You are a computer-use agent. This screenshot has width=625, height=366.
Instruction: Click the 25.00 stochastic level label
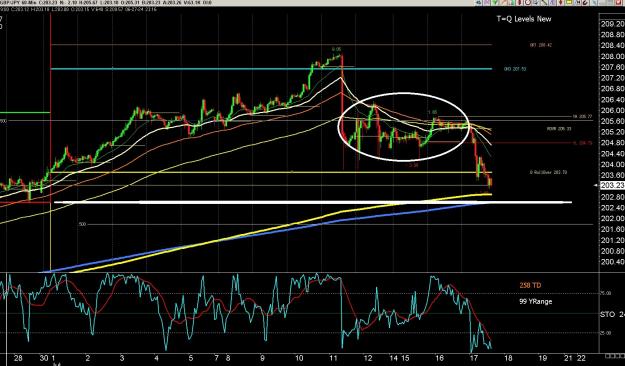point(605,333)
